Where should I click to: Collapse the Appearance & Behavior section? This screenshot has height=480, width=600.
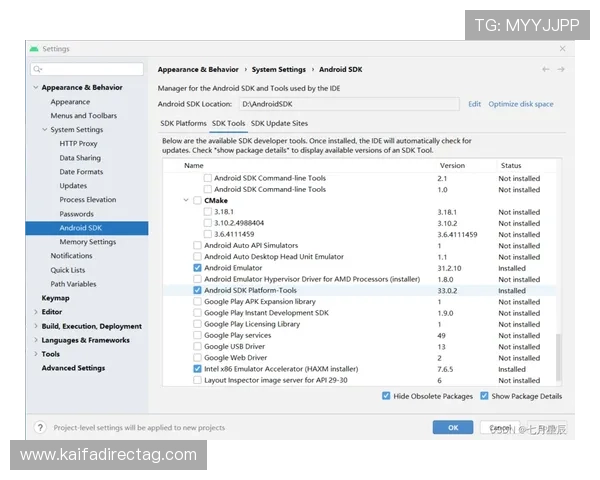pos(35,88)
